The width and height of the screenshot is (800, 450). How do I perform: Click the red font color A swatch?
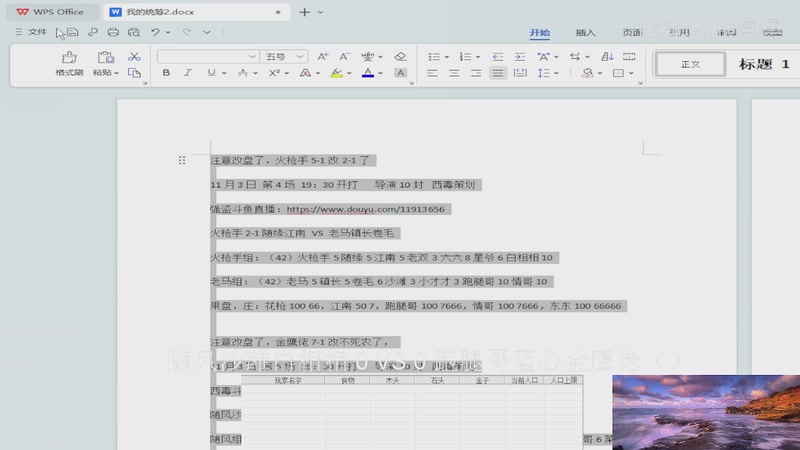368,73
